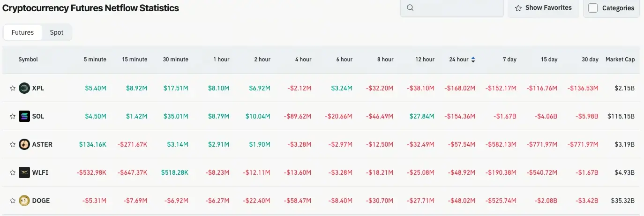The height and width of the screenshot is (216, 644).
Task: Switch to the Spot tab
Action: 57,32
